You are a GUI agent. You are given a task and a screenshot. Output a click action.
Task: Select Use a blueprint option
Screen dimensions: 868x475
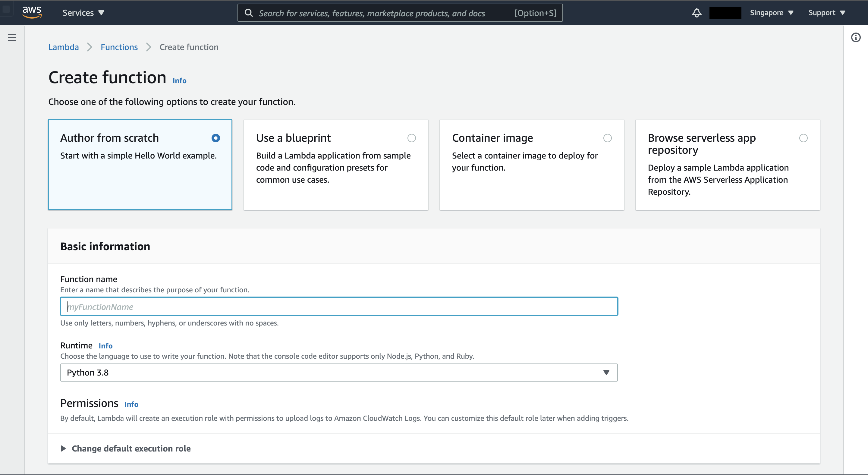click(x=411, y=138)
